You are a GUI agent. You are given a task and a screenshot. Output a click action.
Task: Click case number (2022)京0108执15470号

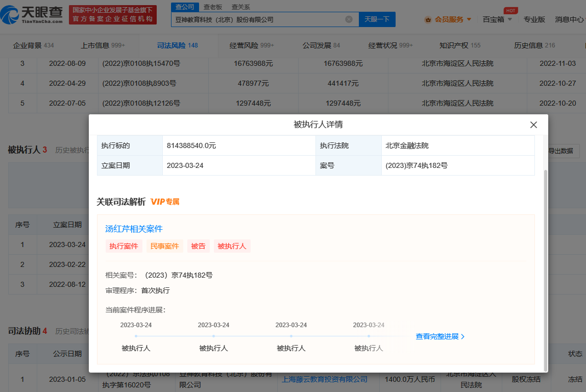[x=141, y=63]
